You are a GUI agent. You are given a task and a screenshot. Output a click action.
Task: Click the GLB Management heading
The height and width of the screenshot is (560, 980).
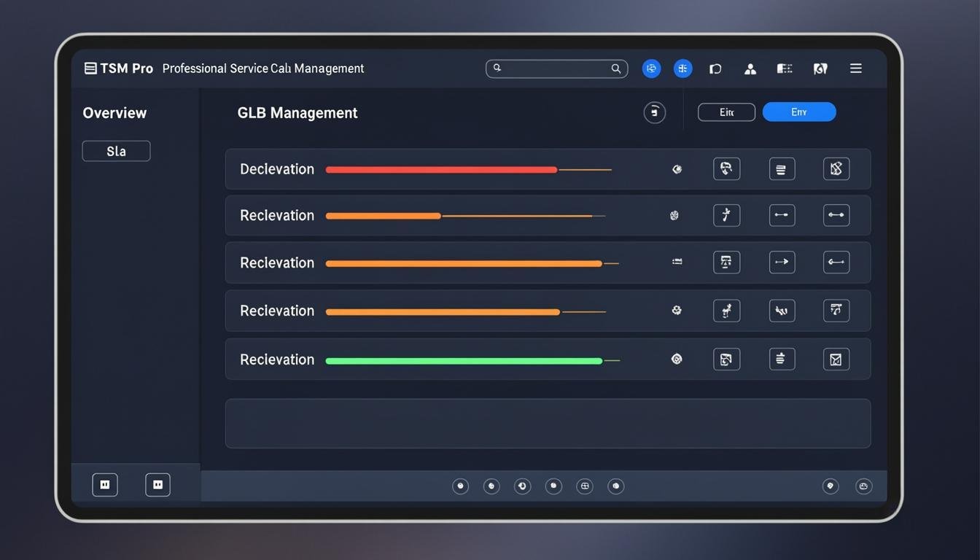297,113
